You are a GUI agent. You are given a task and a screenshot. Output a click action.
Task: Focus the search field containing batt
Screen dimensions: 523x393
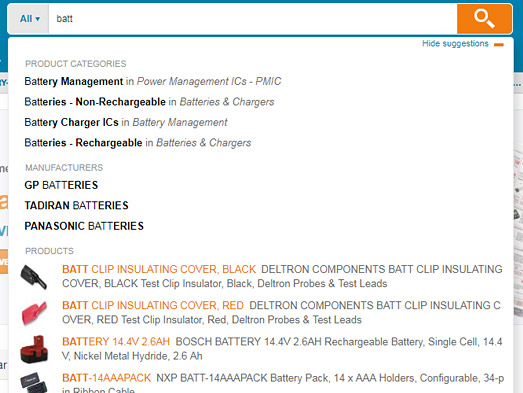(x=252, y=19)
